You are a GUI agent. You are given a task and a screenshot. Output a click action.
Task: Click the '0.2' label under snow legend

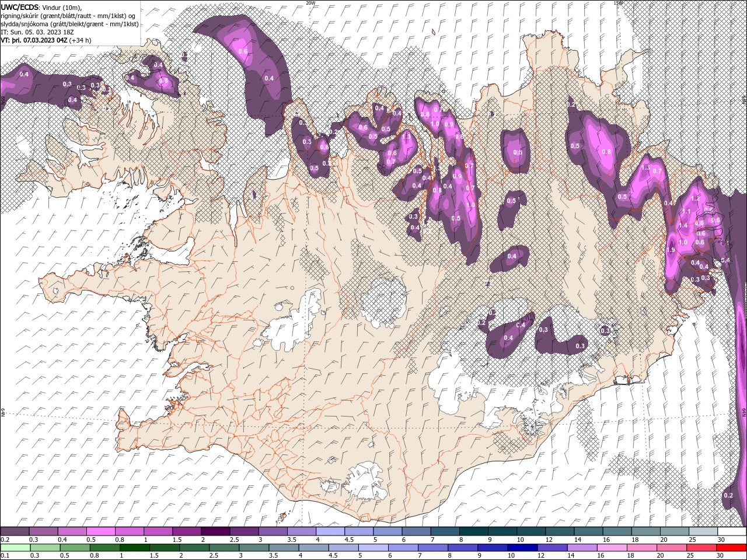coord(4,540)
